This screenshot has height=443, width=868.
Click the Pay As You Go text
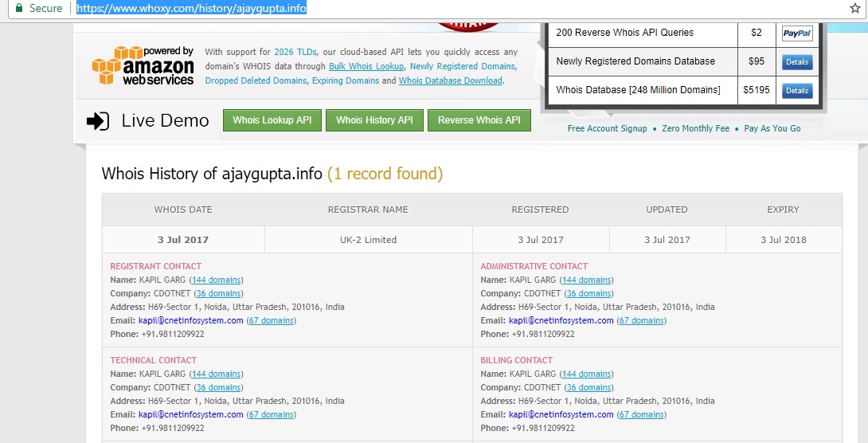pos(772,128)
